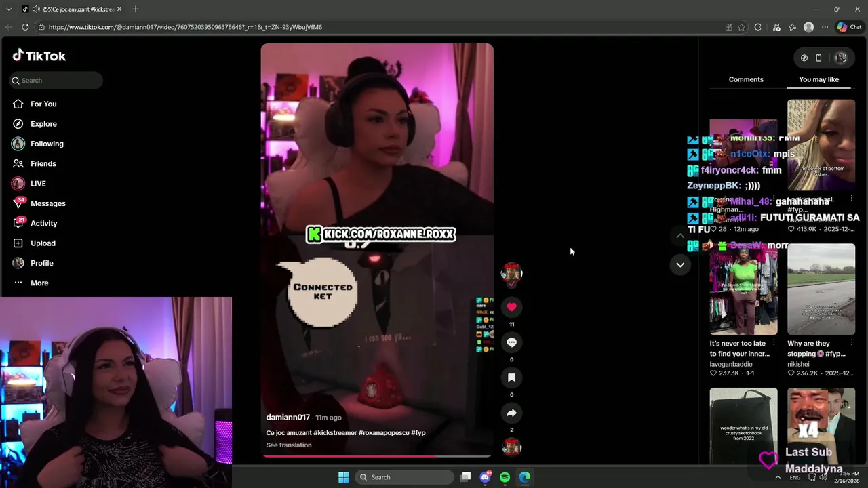The height and width of the screenshot is (488, 868).
Task: Open the nikishei author link
Action: coord(798,364)
